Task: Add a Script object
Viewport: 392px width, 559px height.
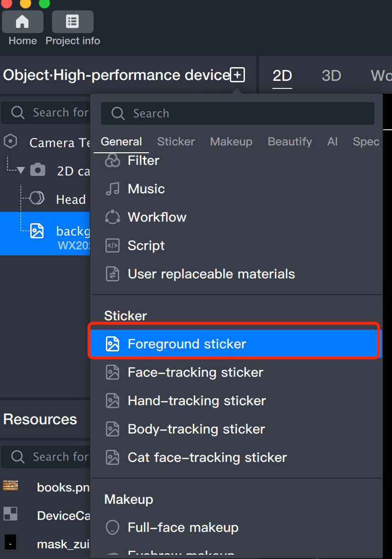Action: [146, 246]
